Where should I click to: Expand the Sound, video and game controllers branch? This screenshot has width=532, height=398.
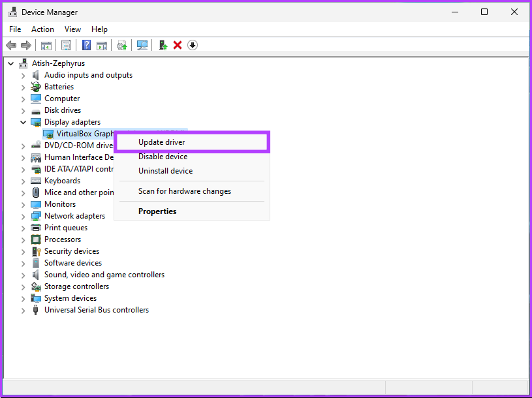[x=23, y=275]
